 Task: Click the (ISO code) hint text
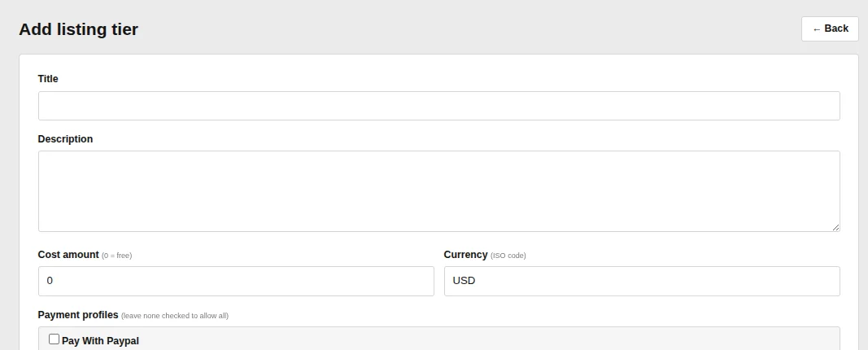(508, 256)
